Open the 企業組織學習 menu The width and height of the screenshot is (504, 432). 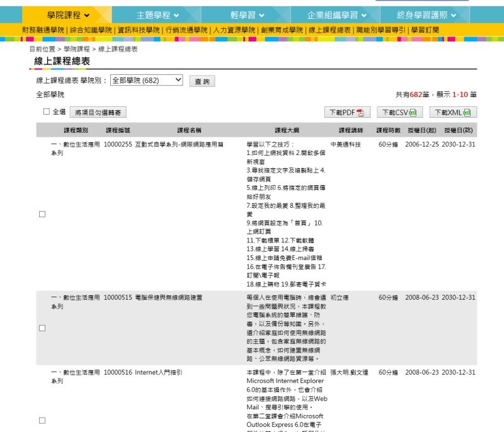336,15
